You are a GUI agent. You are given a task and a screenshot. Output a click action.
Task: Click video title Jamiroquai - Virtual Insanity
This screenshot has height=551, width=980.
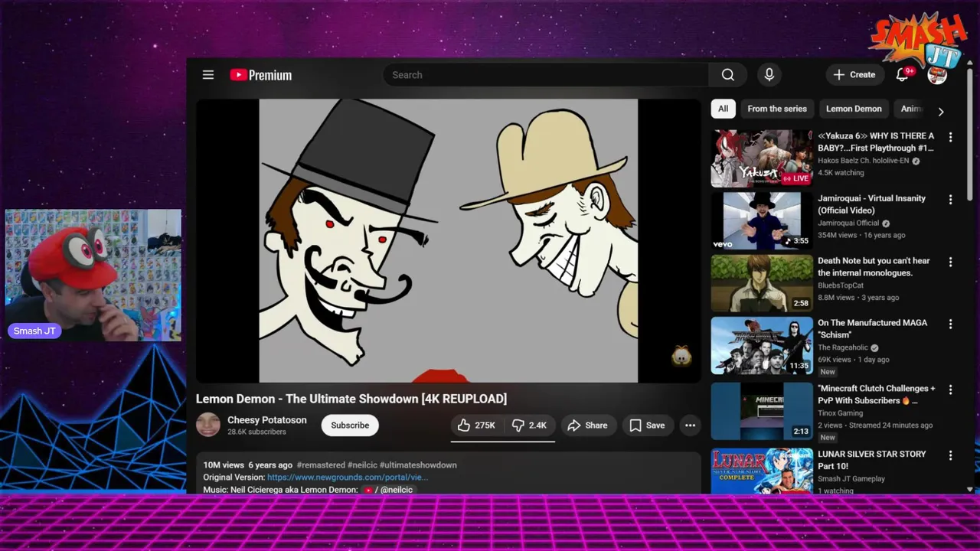871,204
